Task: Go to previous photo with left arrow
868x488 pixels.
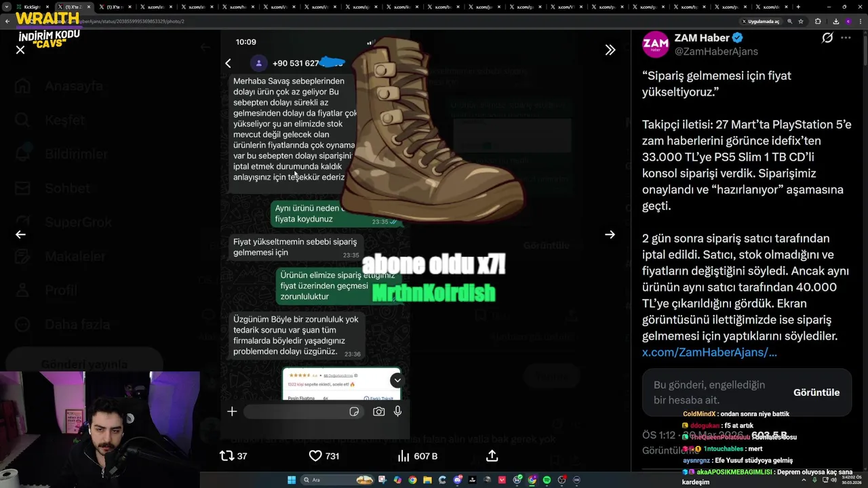Action: click(x=20, y=235)
